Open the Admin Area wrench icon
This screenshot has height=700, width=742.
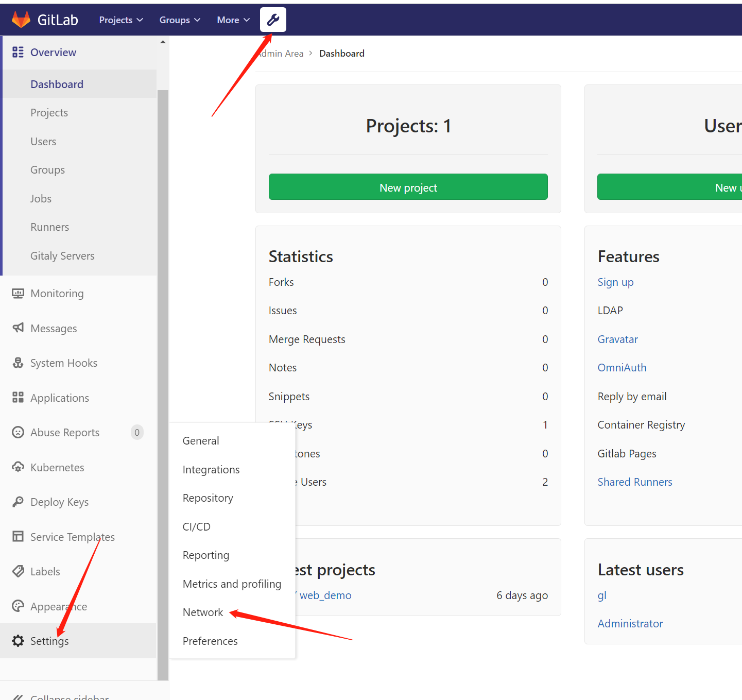(x=273, y=20)
